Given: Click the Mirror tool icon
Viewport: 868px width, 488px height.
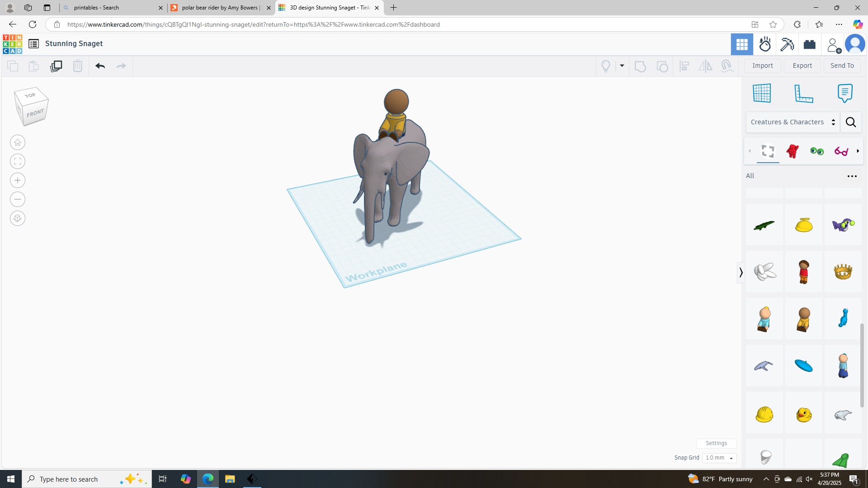Looking at the screenshot, I should [x=705, y=66].
